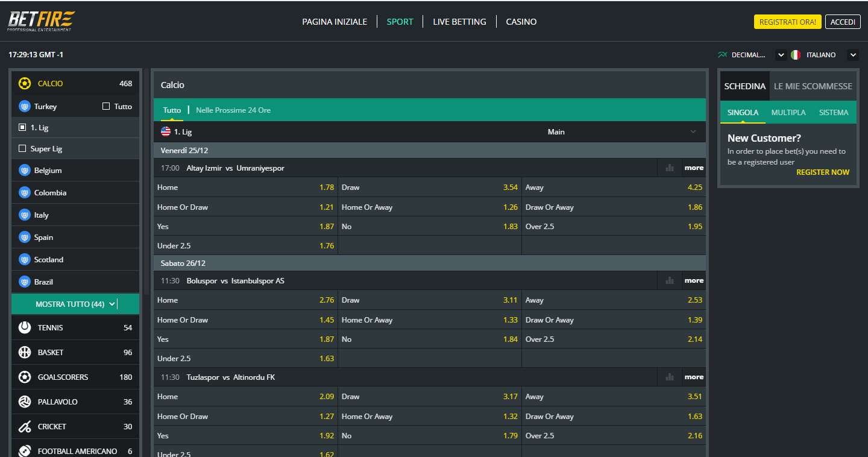Open statistics icon for Boluspor match
This screenshot has width=868, height=457.
pos(670,280)
